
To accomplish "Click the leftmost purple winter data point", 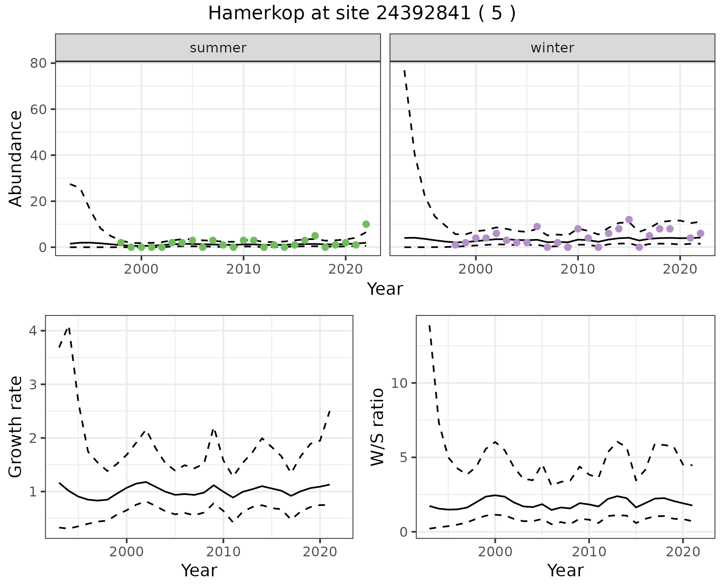I will tap(455, 245).
